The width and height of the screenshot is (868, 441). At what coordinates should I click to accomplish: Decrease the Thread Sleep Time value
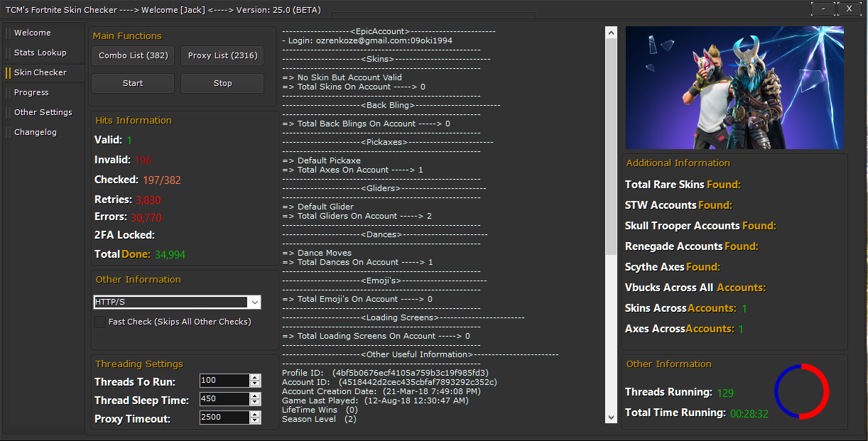tap(256, 403)
